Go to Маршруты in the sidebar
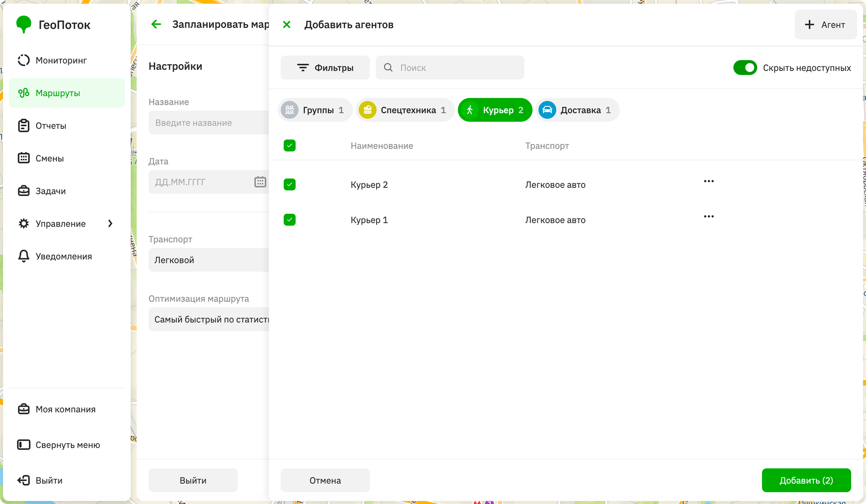This screenshot has width=866, height=504. [x=67, y=93]
